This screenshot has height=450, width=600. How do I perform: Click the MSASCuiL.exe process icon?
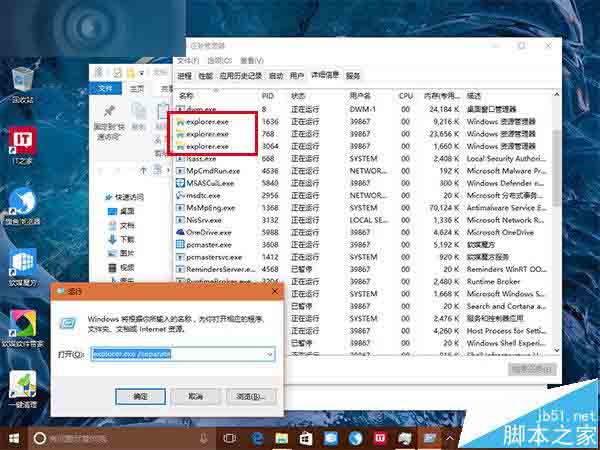pyautogui.click(x=180, y=183)
